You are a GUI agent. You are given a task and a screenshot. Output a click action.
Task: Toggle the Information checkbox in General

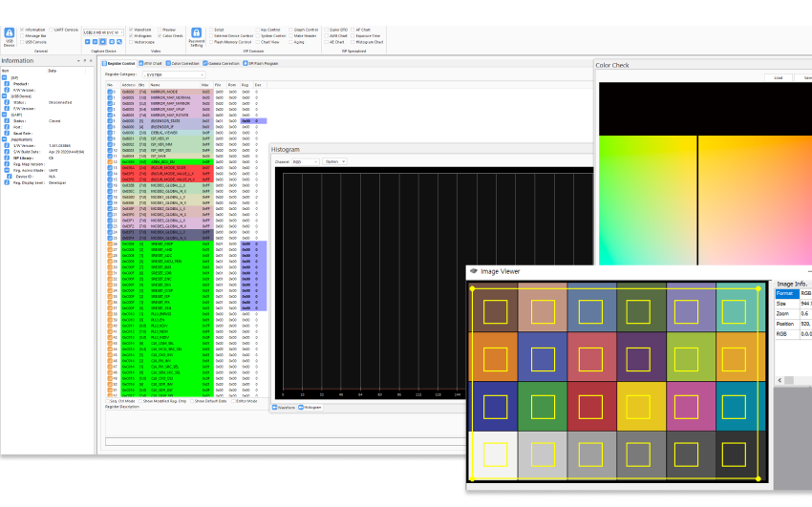(22, 30)
